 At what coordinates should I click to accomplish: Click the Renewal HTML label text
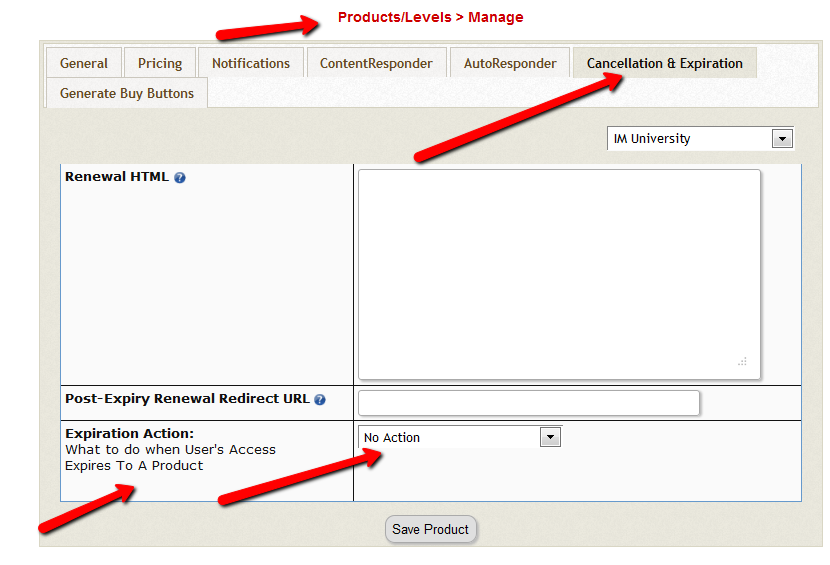point(117,177)
